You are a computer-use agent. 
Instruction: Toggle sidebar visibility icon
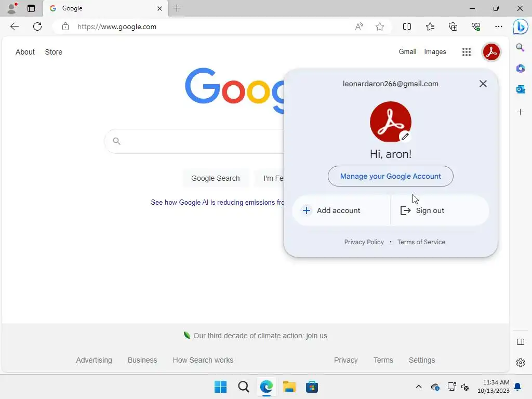[x=520, y=342]
